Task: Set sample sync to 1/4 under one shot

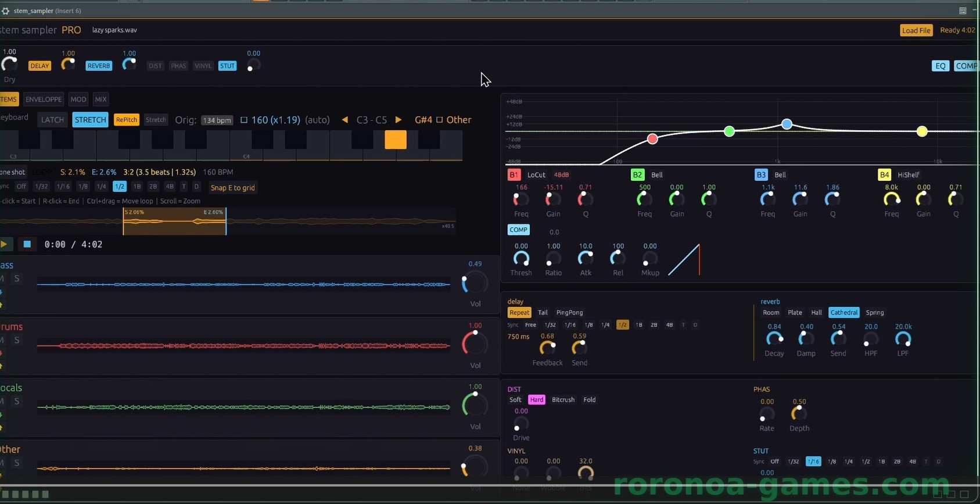Action: click(x=101, y=187)
